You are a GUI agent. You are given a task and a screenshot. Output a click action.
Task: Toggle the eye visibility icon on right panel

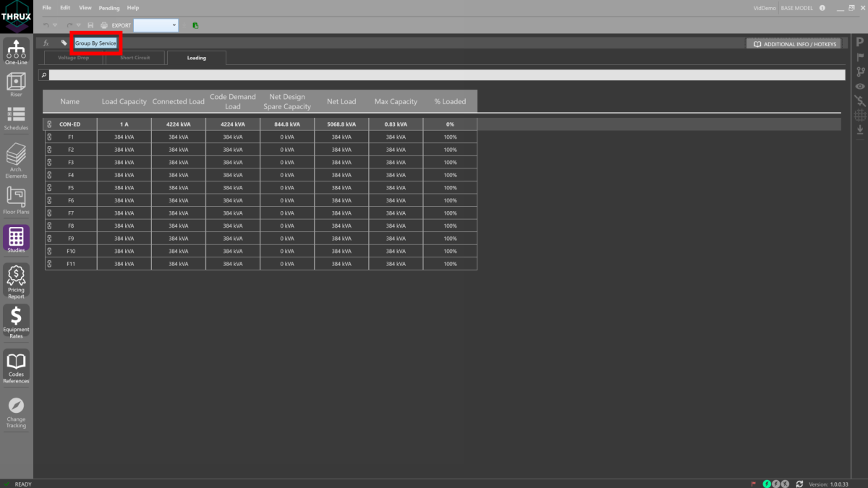(x=860, y=87)
